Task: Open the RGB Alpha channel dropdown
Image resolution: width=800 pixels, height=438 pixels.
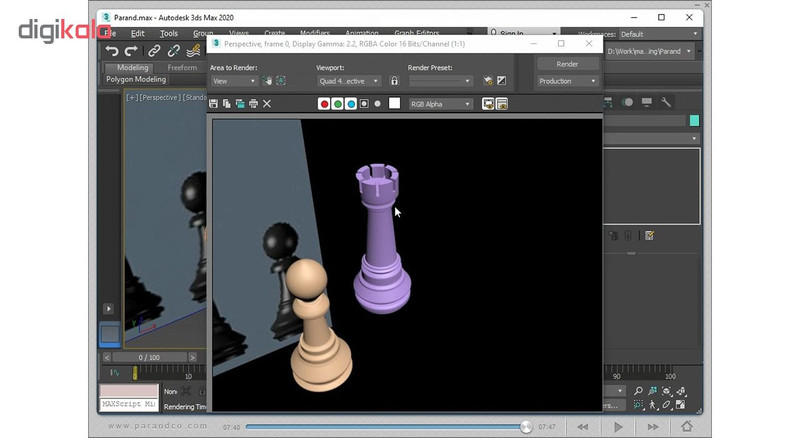Action: pyautogui.click(x=440, y=104)
